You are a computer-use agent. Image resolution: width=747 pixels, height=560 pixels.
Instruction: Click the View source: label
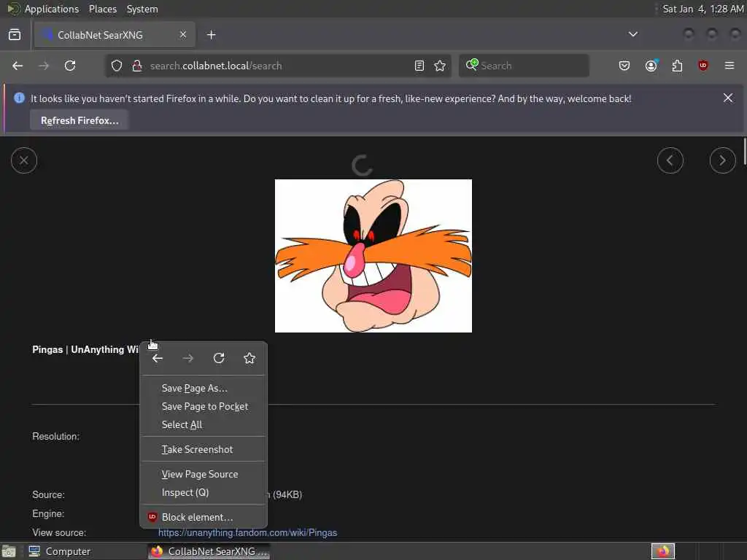coord(59,532)
